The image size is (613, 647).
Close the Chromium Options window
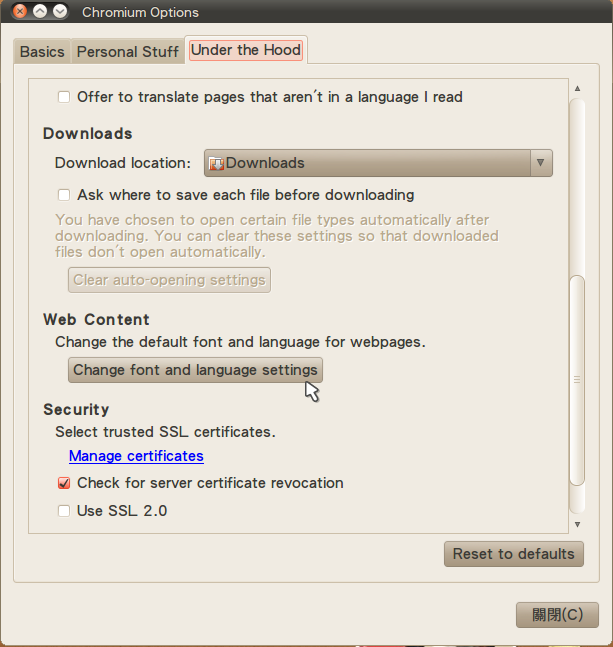click(19, 12)
